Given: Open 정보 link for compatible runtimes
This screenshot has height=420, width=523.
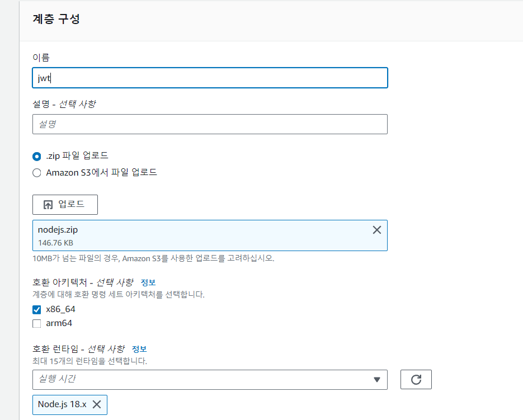Looking at the screenshot, I should (139, 349).
